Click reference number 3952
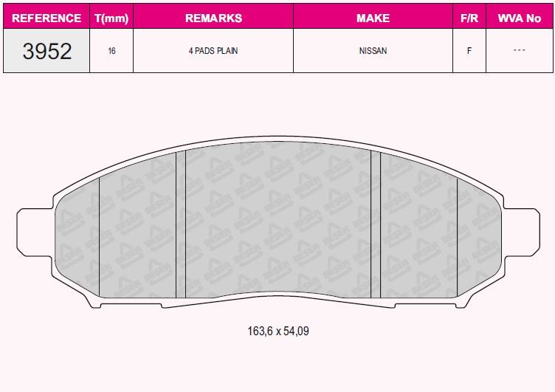 tap(47, 51)
